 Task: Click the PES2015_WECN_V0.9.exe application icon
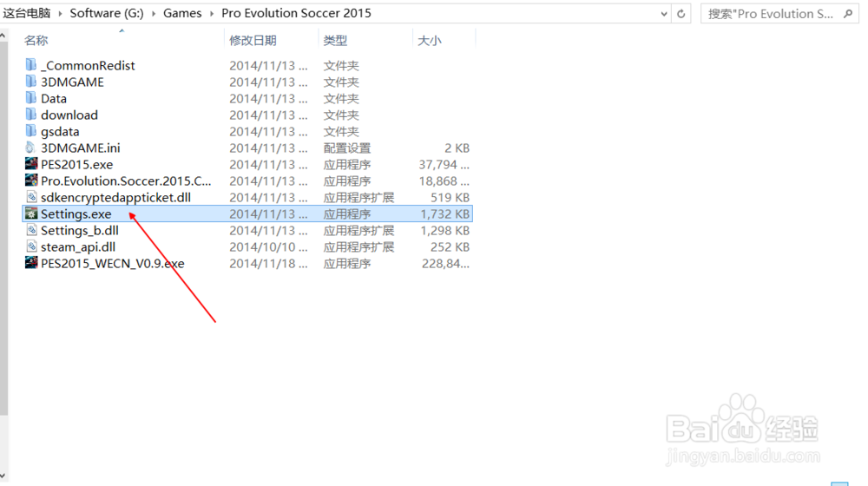(x=31, y=263)
